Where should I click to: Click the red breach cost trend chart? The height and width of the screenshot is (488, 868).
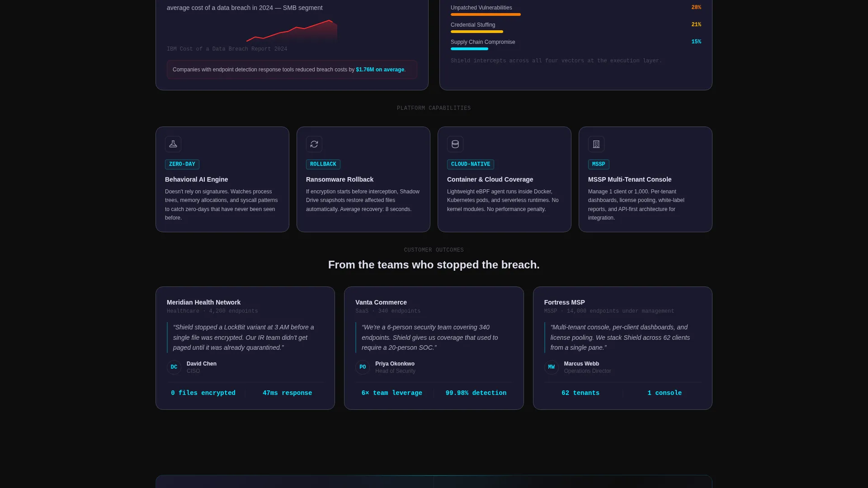pyautogui.click(x=292, y=31)
